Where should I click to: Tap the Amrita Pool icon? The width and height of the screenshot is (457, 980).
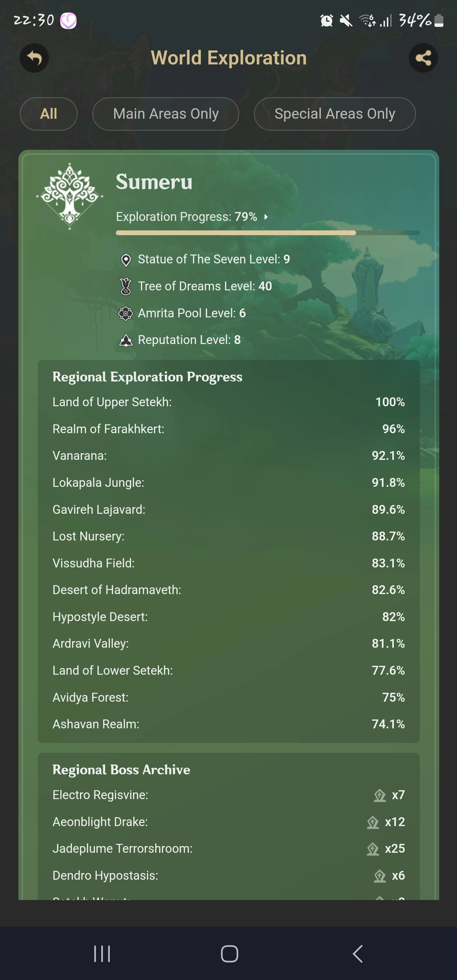[126, 314]
